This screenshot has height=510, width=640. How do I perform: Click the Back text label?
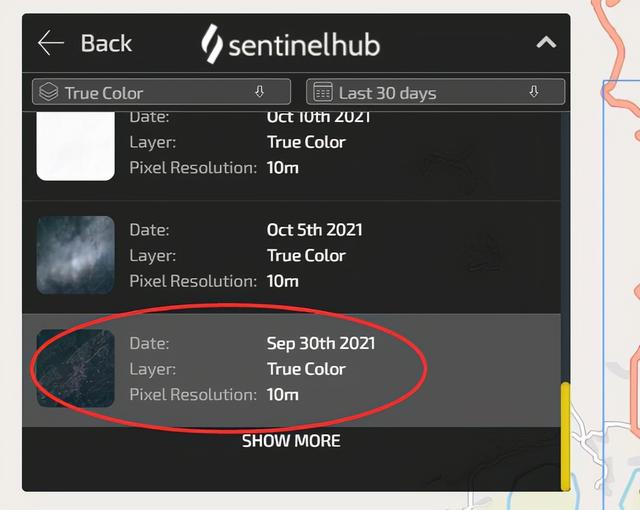[106, 43]
